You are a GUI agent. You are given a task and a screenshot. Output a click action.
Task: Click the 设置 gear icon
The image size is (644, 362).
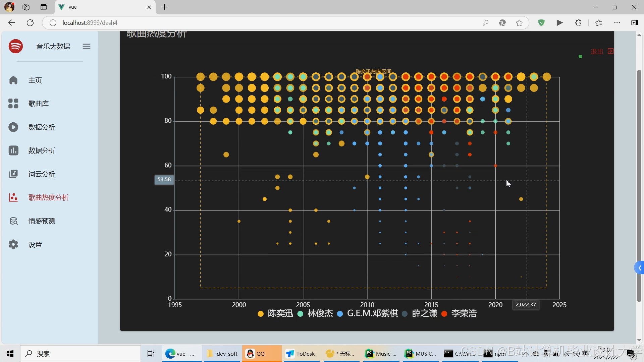click(x=13, y=244)
